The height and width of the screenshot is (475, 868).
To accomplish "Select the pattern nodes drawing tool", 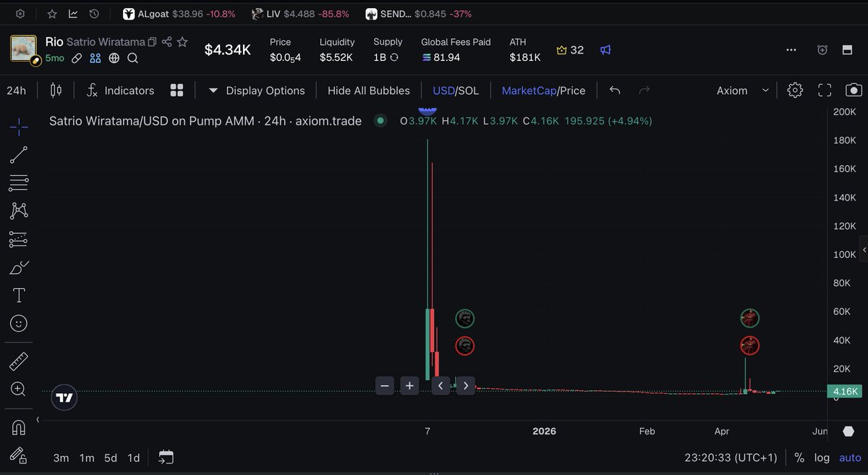I will click(19, 211).
